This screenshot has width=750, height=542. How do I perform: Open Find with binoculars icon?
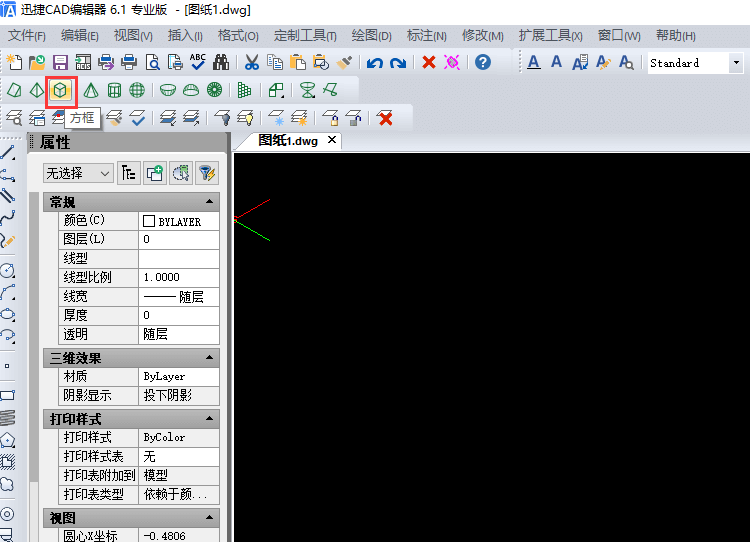click(x=221, y=63)
